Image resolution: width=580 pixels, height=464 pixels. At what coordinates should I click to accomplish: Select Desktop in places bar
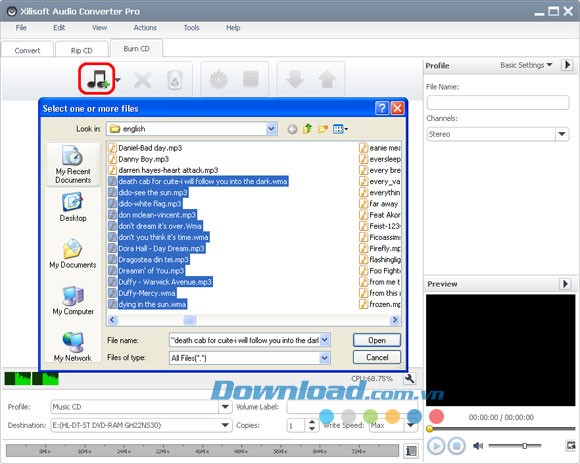[x=73, y=207]
